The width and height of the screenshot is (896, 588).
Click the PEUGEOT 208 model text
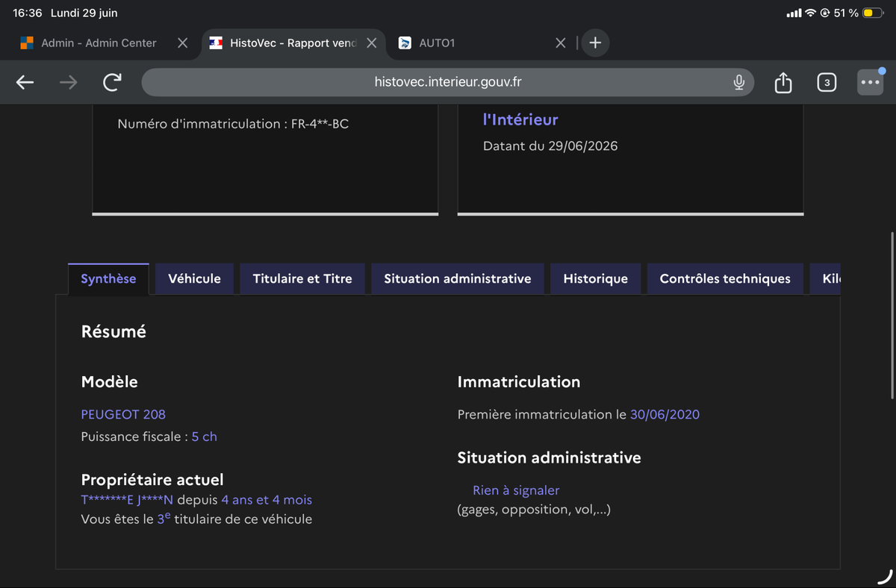(x=123, y=414)
